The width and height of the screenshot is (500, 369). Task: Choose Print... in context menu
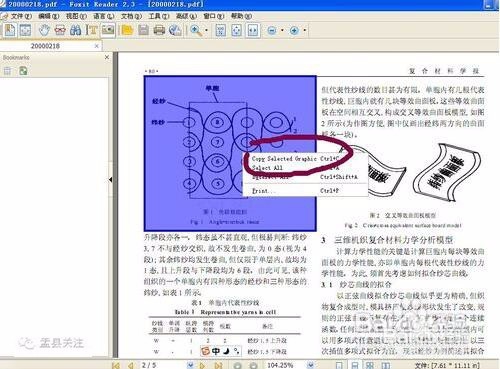pos(305,191)
